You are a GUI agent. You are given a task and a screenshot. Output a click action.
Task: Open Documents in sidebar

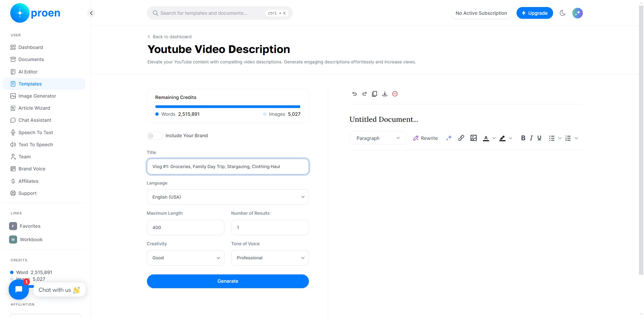(44, 59)
